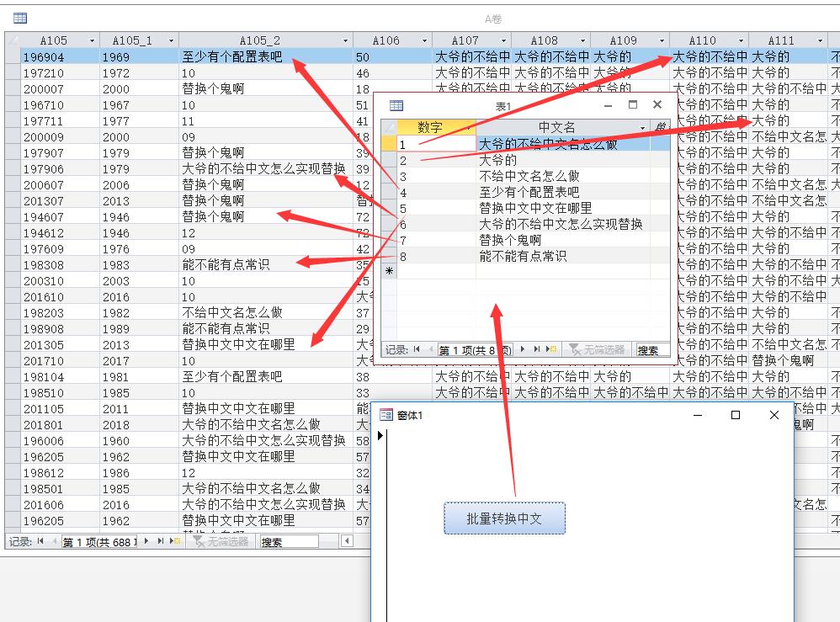Go to previous record in A卷 navigation bar
Screen dimensions: 840x622
(54, 542)
